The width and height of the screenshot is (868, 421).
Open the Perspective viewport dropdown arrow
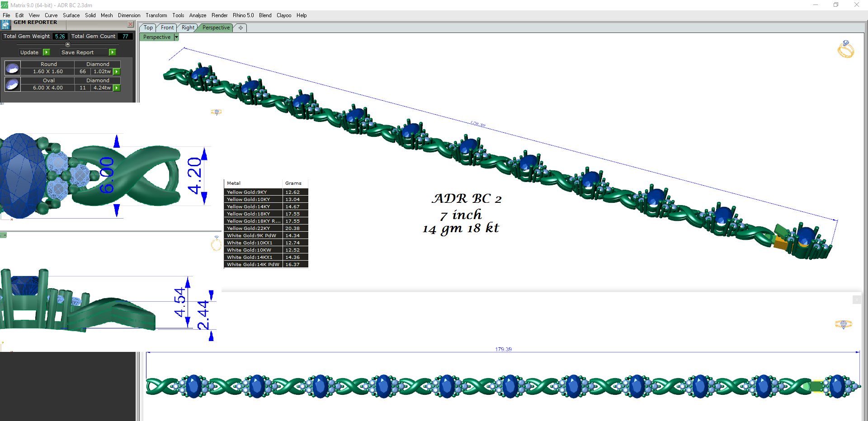tap(176, 37)
